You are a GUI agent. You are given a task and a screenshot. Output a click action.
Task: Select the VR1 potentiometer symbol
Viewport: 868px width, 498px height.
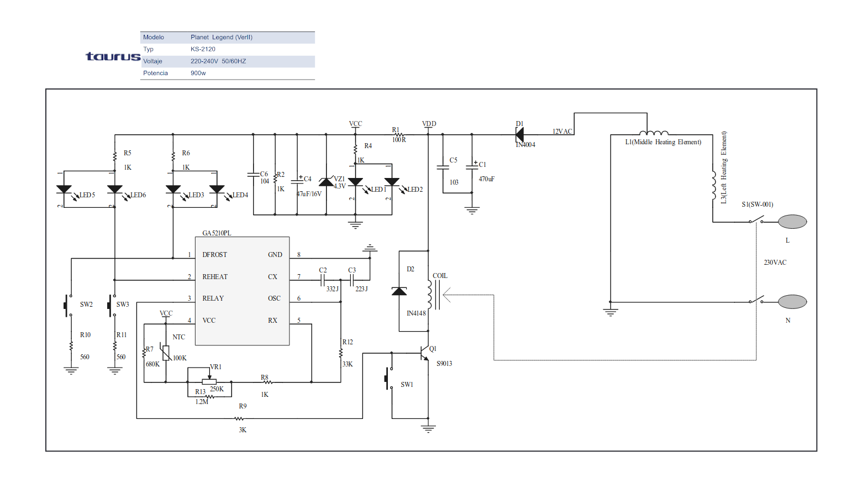(x=209, y=381)
